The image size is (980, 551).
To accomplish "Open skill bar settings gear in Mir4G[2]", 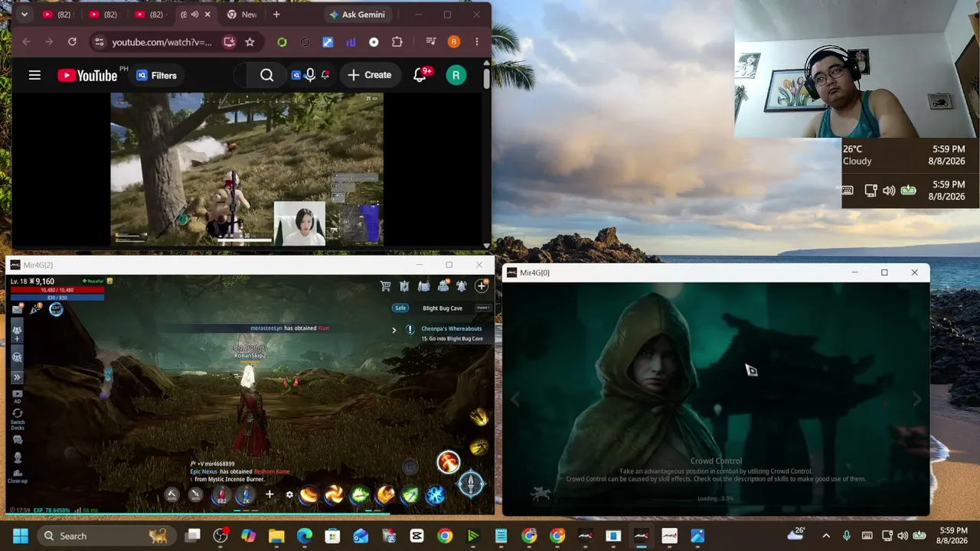I will tap(289, 495).
